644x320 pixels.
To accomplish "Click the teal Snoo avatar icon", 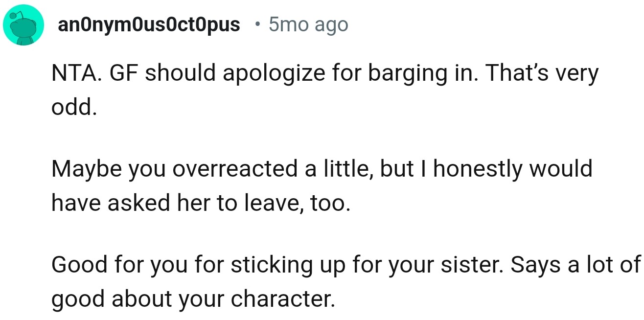I will (24, 25).
